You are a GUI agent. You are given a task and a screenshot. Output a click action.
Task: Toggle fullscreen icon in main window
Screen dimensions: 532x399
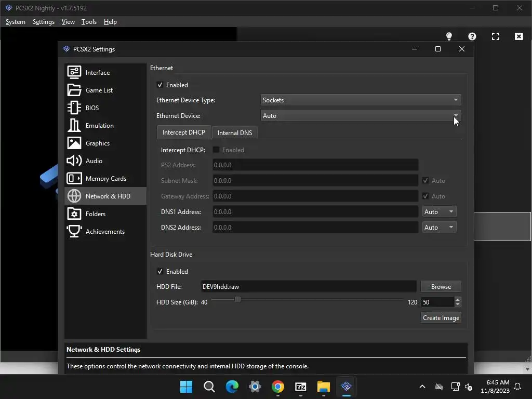pos(495,36)
